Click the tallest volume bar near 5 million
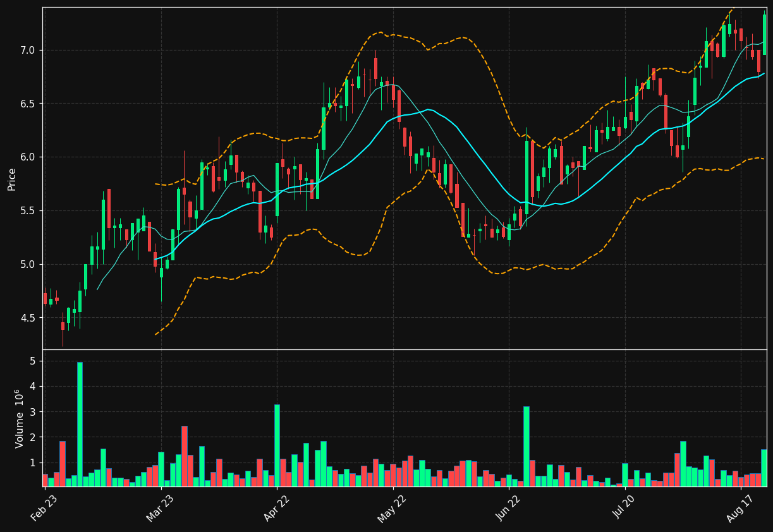 80,424
